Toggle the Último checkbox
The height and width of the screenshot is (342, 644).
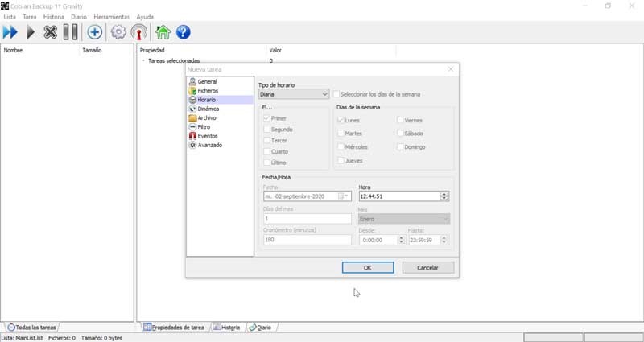coord(267,163)
